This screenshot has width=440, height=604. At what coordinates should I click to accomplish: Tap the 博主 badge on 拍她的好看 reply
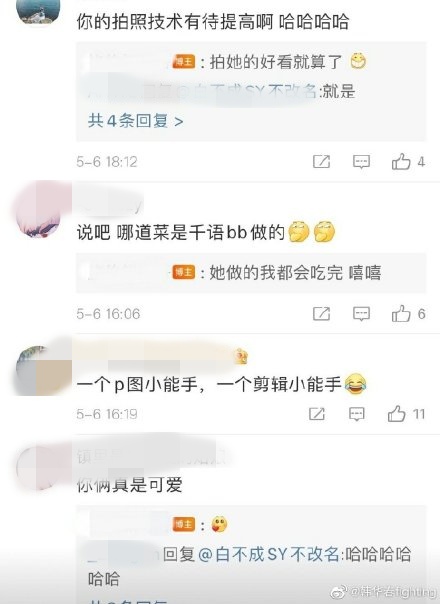point(184,62)
